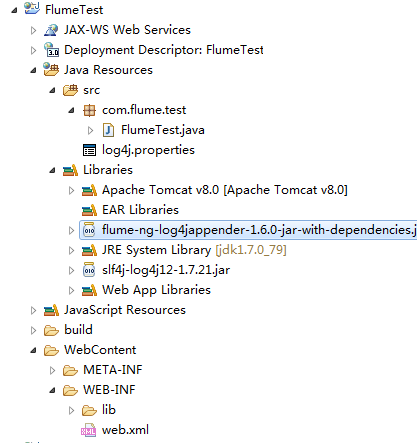The height and width of the screenshot is (443, 417).
Task: Expand the slf4j-log4j12-1.7.21.jar contents
Action: pyautogui.click(x=71, y=270)
